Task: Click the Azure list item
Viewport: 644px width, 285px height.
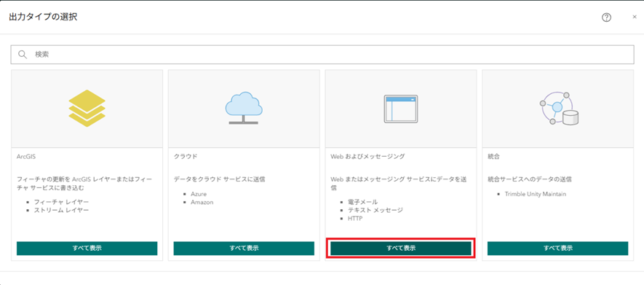Action: (199, 194)
